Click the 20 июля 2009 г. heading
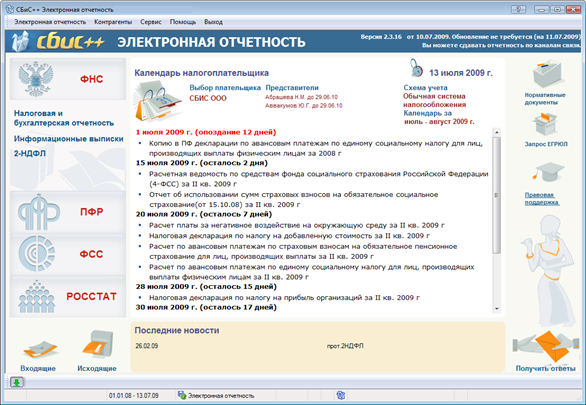 (204, 214)
